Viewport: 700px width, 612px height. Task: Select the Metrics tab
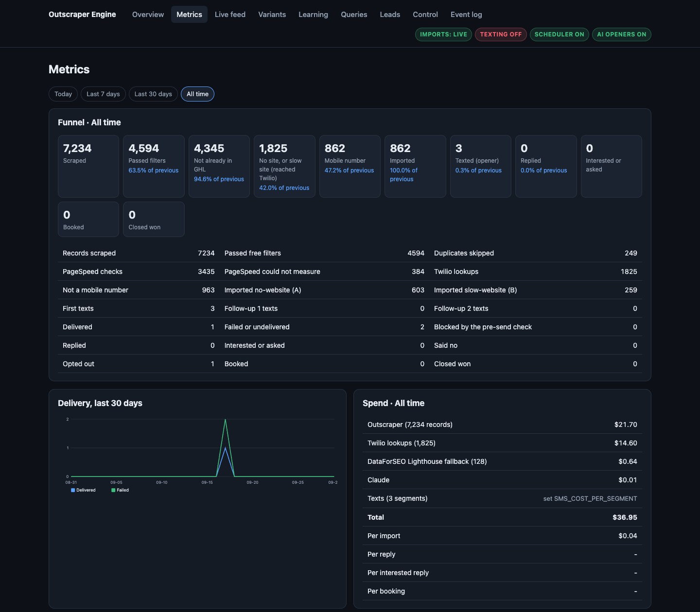coord(189,15)
